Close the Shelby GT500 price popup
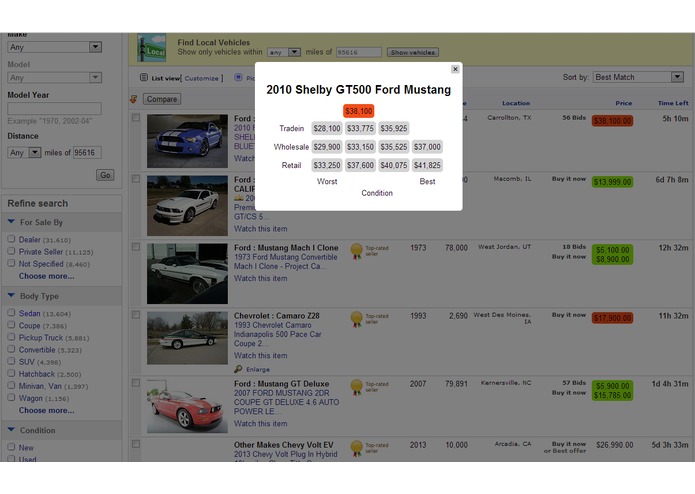The width and height of the screenshot is (695, 494). pos(455,69)
